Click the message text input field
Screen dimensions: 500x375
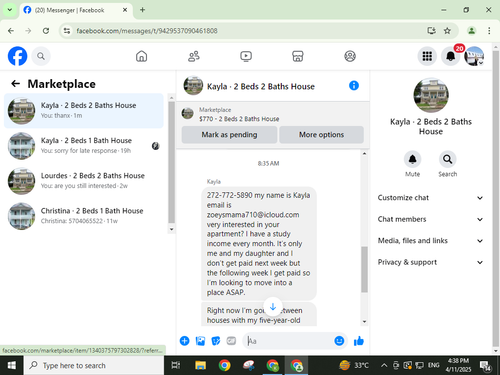pos(289,341)
